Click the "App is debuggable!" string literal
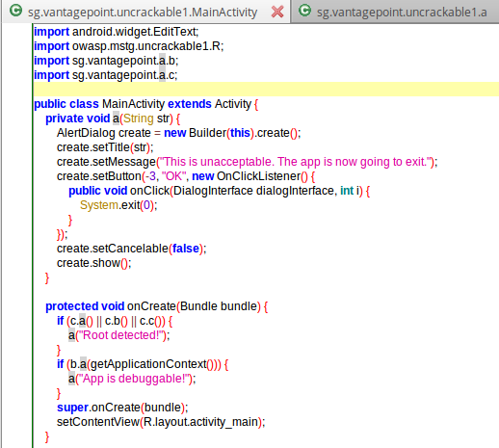The height and width of the screenshot is (448, 499). (135, 379)
